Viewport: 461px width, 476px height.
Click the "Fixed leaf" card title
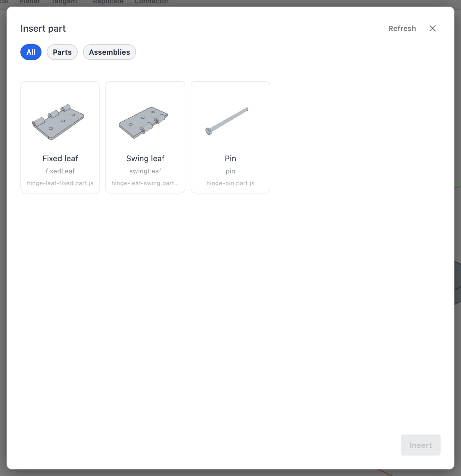click(x=60, y=159)
